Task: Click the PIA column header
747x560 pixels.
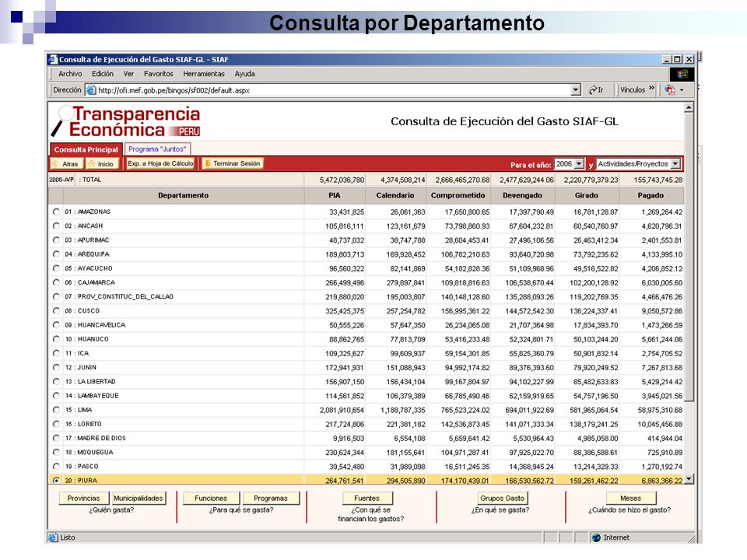Action: [335, 195]
